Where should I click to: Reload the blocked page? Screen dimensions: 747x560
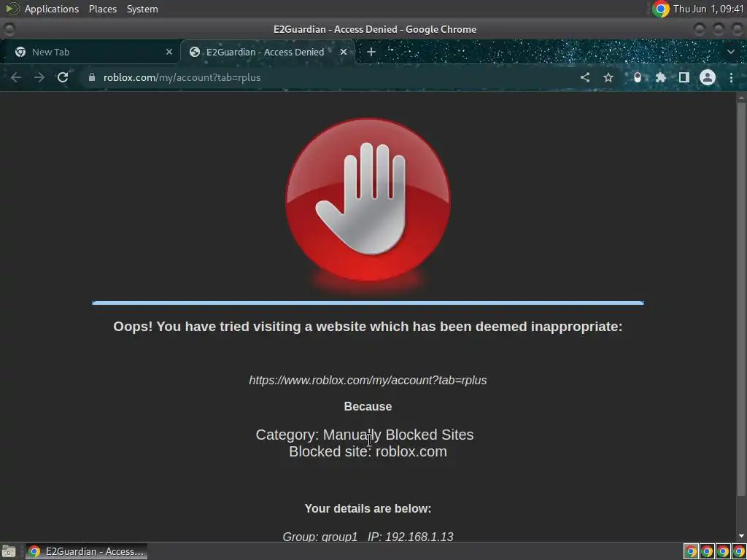click(x=63, y=77)
